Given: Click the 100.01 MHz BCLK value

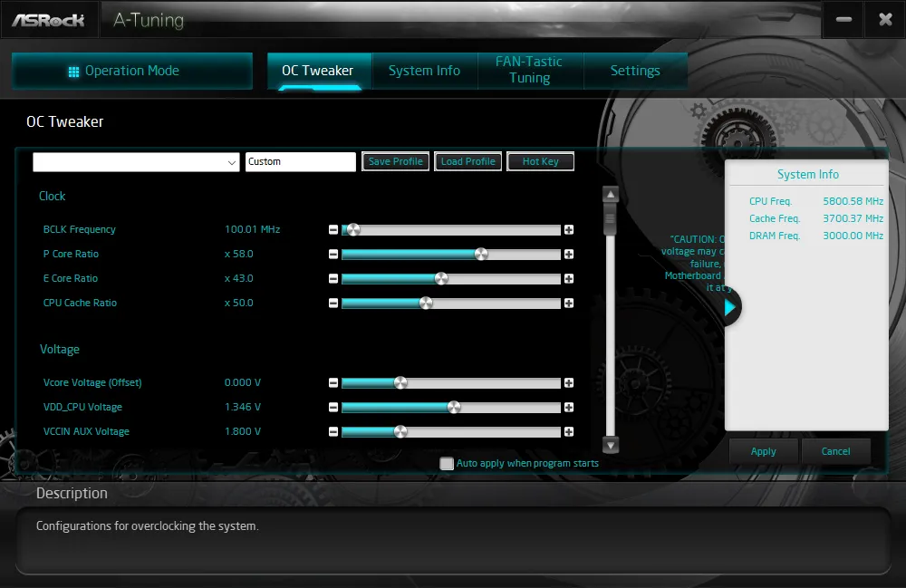Looking at the screenshot, I should click(253, 230).
